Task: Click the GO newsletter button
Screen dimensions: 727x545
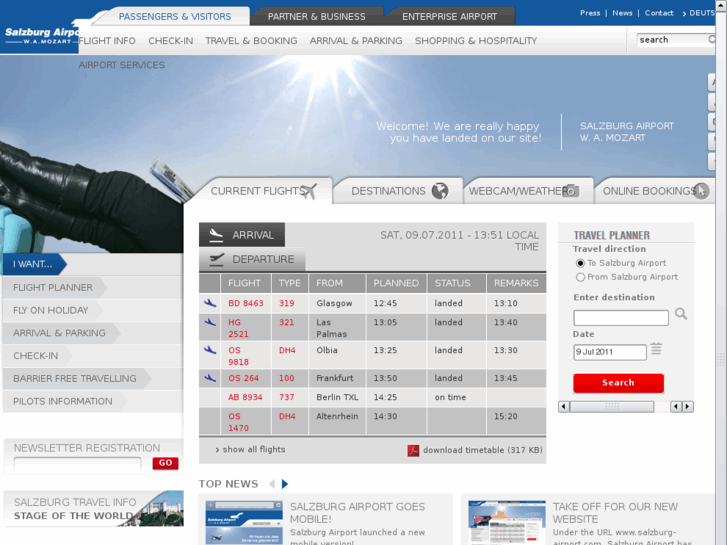Action: [x=166, y=463]
